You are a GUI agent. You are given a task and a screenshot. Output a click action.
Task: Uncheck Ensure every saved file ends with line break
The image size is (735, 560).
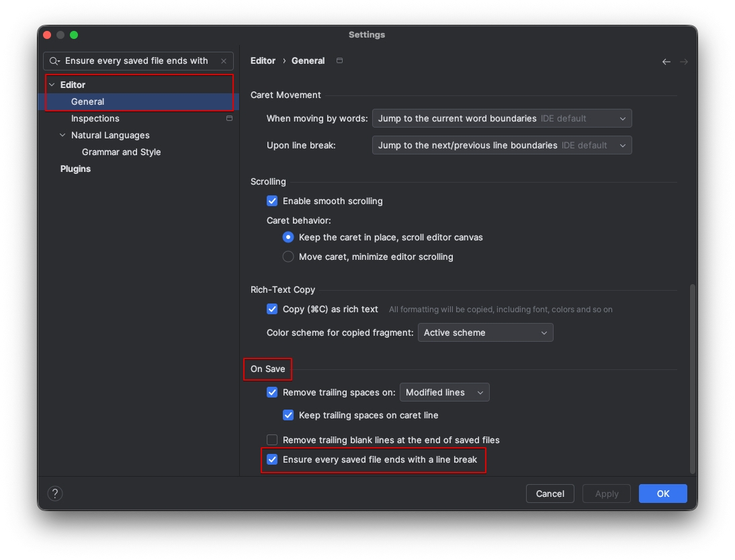click(x=272, y=460)
